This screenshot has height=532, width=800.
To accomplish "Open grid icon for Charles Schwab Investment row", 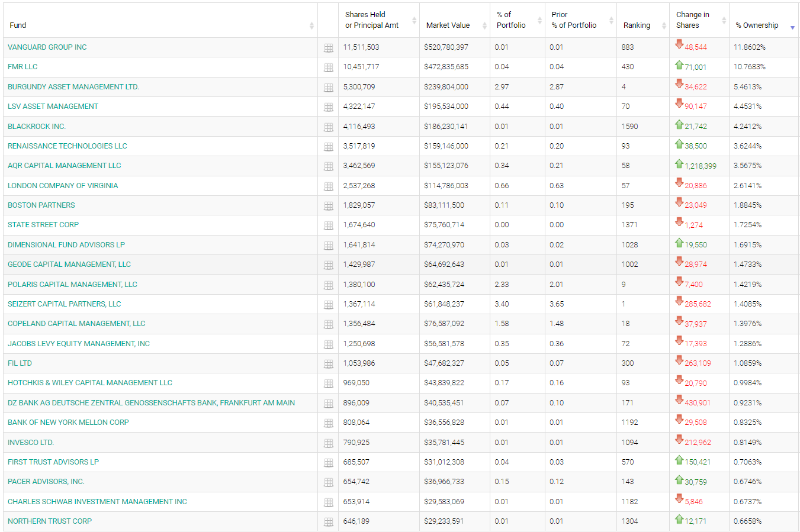I will click(329, 502).
